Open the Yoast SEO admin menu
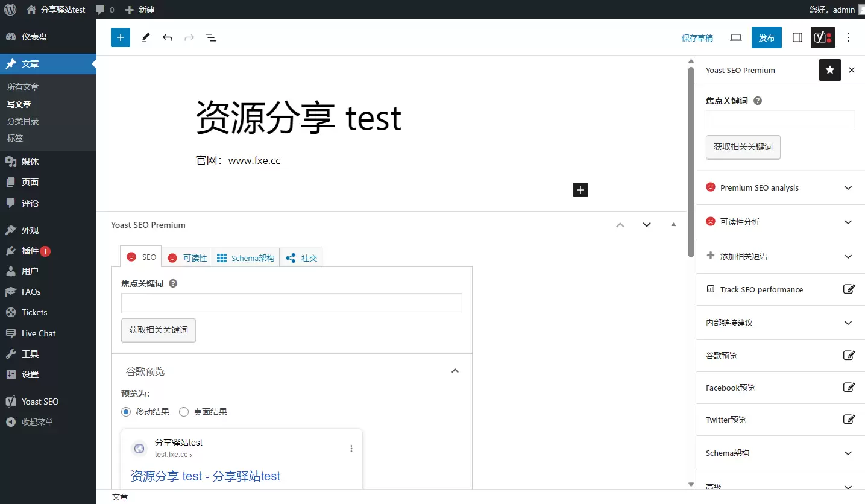Image resolution: width=865 pixels, height=504 pixels. tap(48, 402)
